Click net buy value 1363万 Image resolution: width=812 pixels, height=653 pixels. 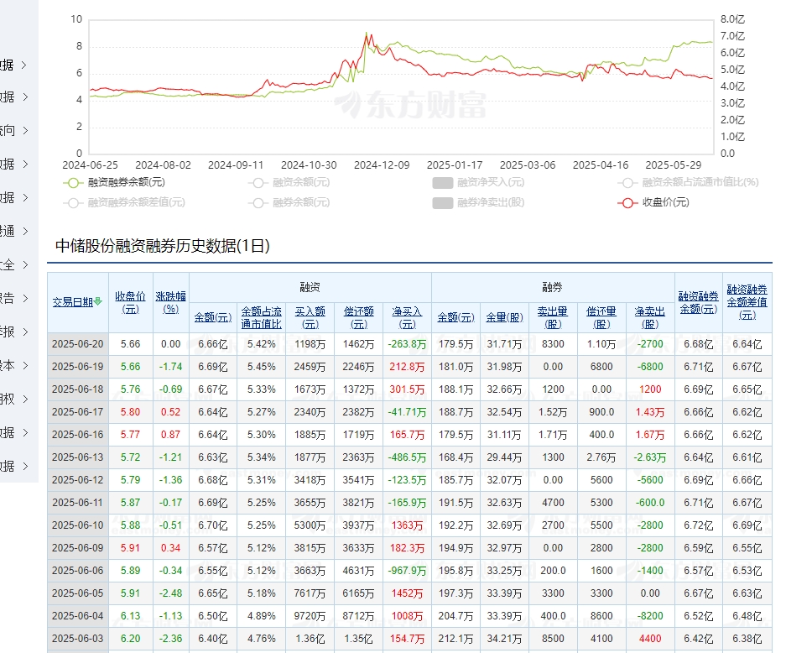[407, 525]
